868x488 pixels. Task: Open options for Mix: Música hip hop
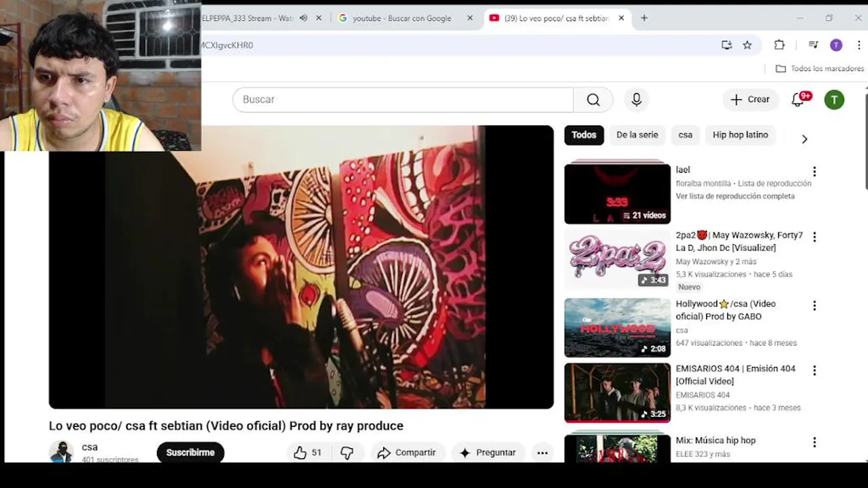pyautogui.click(x=814, y=443)
